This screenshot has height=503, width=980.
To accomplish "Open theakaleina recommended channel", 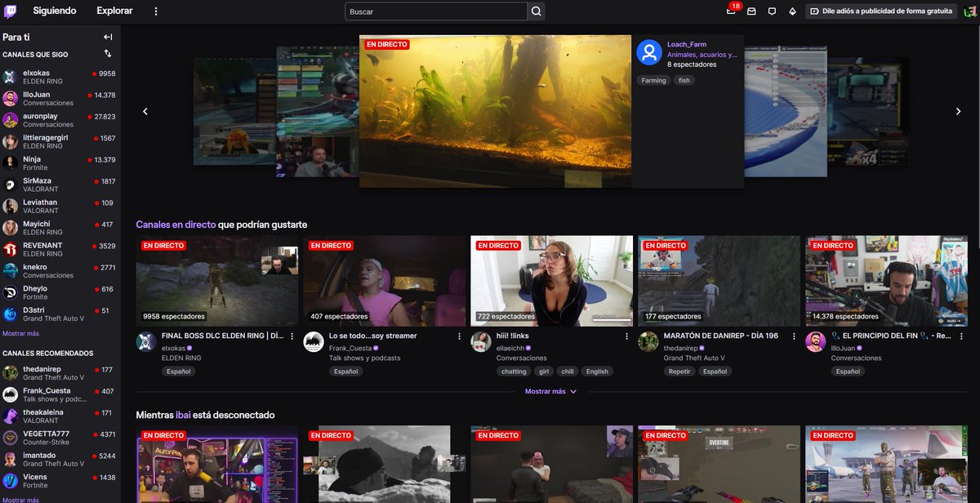I will coord(60,416).
